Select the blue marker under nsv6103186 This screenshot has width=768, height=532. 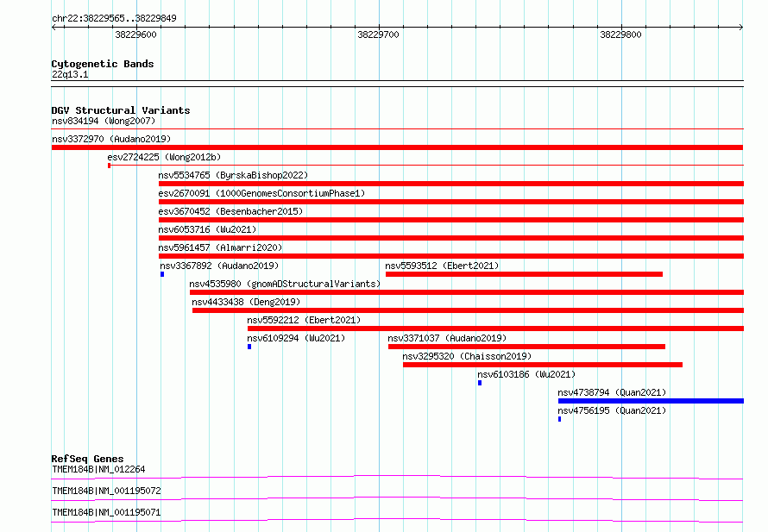click(480, 383)
